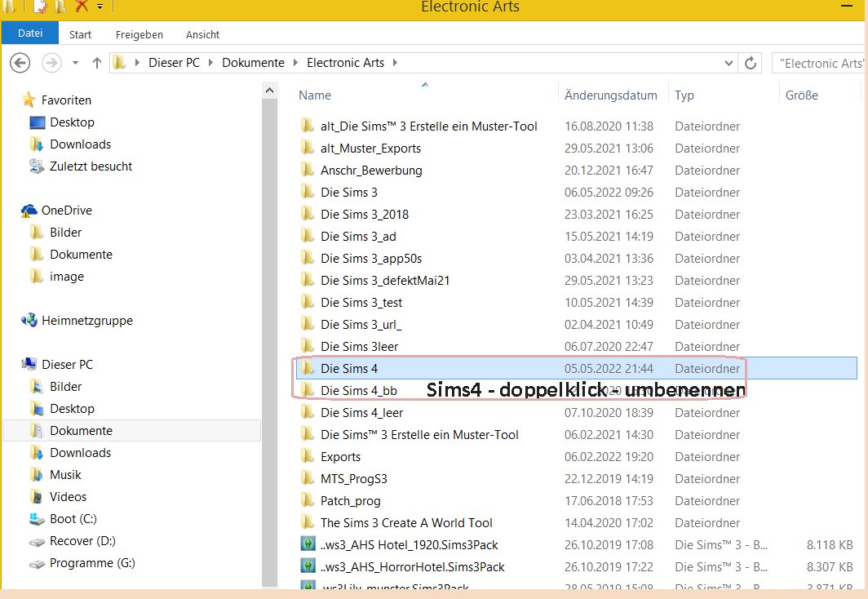
Task: Select the OneDrive cloud icon
Action: coord(29,211)
